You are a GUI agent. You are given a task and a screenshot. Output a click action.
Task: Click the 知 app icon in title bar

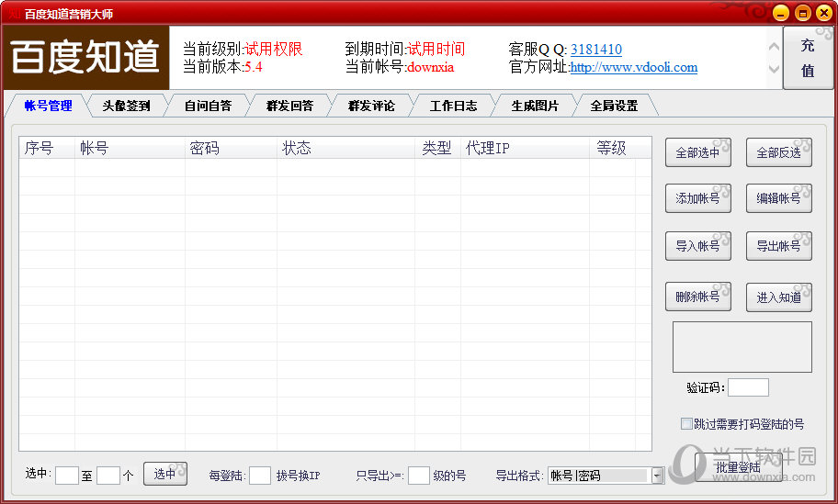pos(14,14)
